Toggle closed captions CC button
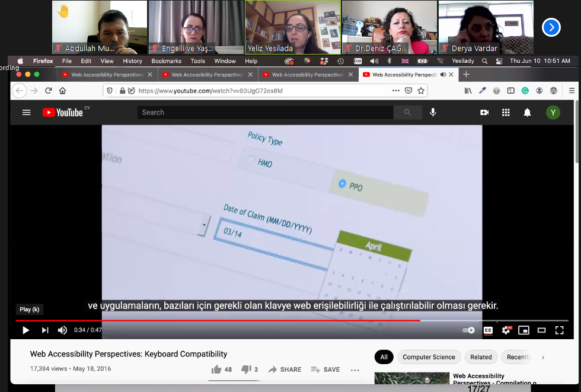This screenshot has width=581, height=392. tap(488, 330)
